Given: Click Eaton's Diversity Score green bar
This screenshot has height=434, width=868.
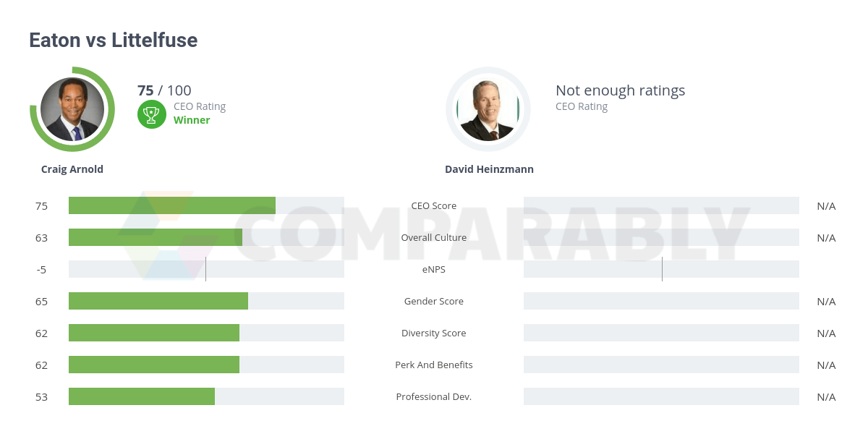Looking at the screenshot, I should tap(154, 333).
